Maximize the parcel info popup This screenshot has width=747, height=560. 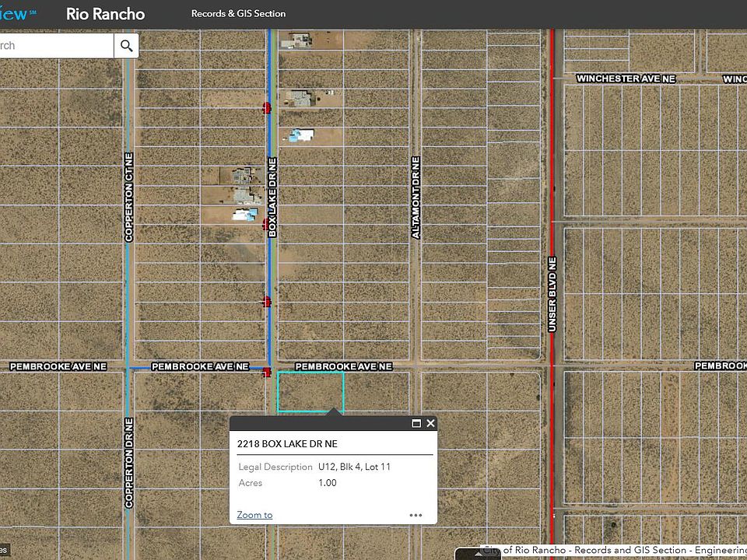pyautogui.click(x=416, y=423)
